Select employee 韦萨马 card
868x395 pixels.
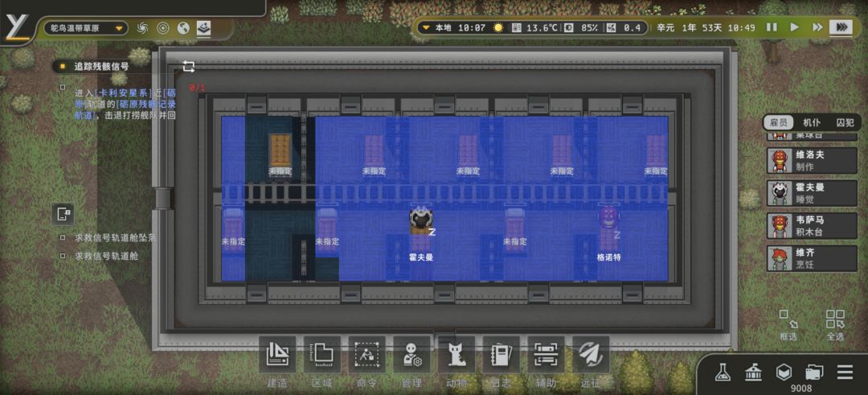coord(812,225)
